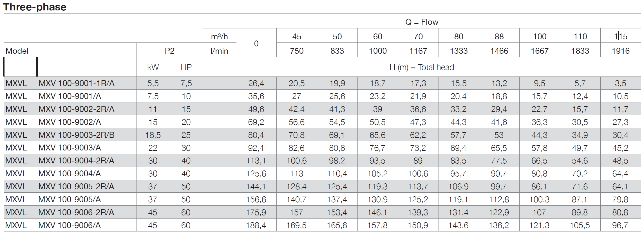Screen dimensions: 644x234
Task: Select model cell MXV 100-9001-1R/A
Action: 77,83
